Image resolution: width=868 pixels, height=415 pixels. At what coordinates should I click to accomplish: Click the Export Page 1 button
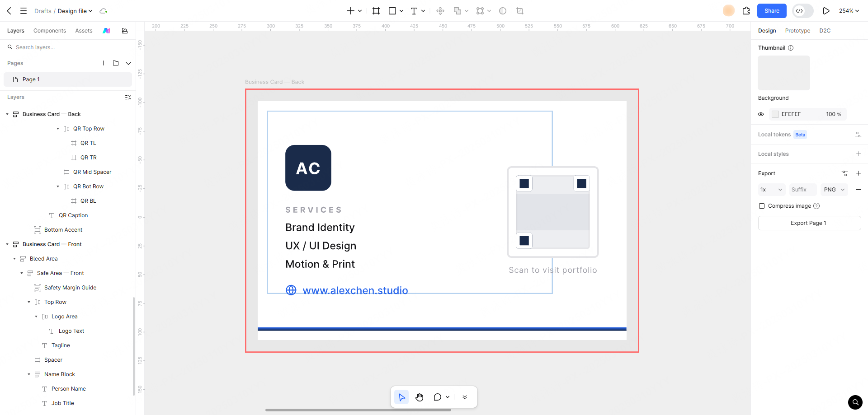tap(809, 223)
